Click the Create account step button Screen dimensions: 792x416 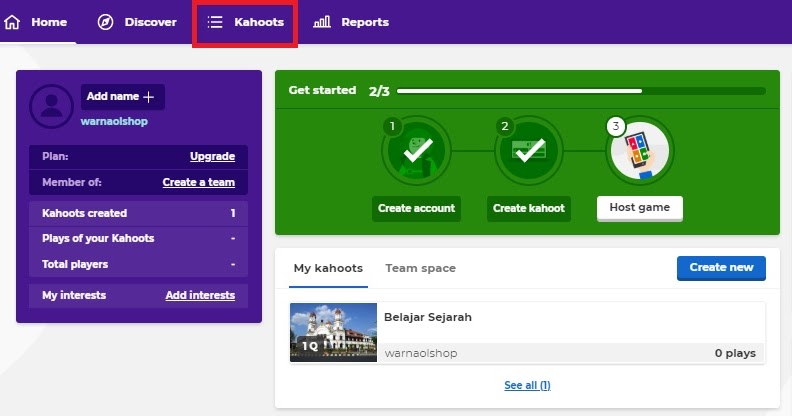tap(416, 209)
